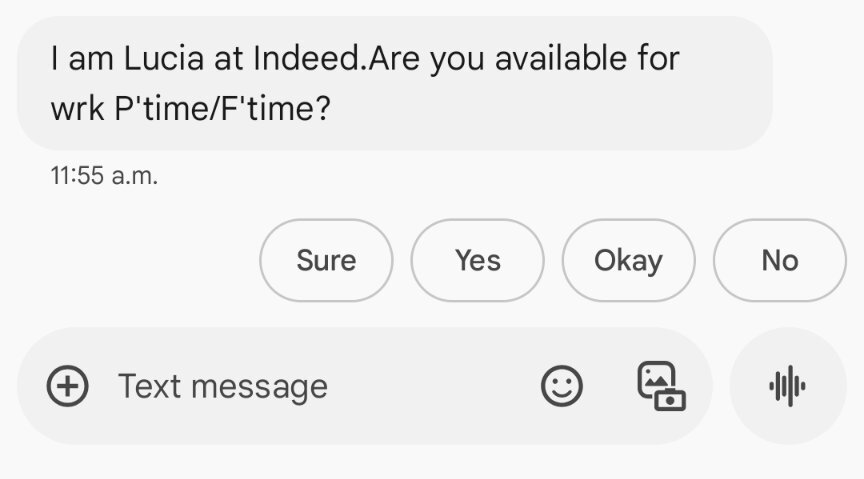Viewport: 864px width, 479px height.
Task: Select Lucia's incoming message bubble
Action: 395,83
